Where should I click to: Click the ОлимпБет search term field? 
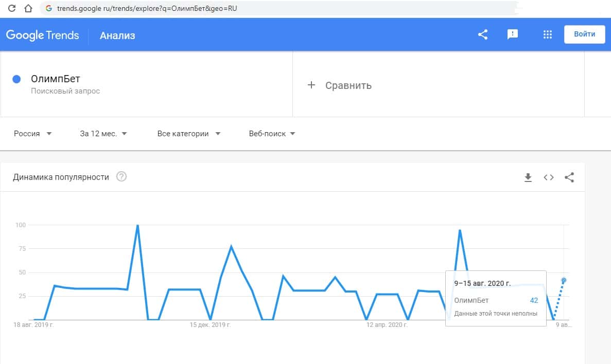coord(56,79)
